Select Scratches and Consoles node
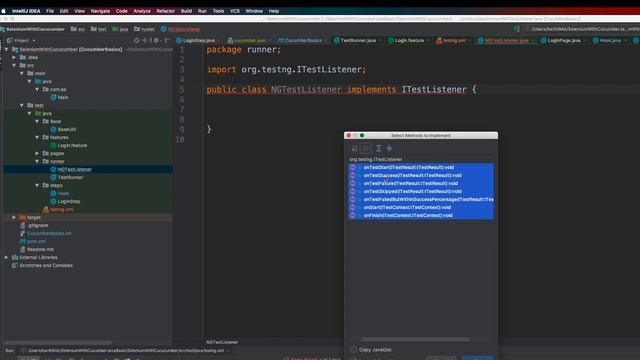The width and height of the screenshot is (640, 360). click(46, 265)
